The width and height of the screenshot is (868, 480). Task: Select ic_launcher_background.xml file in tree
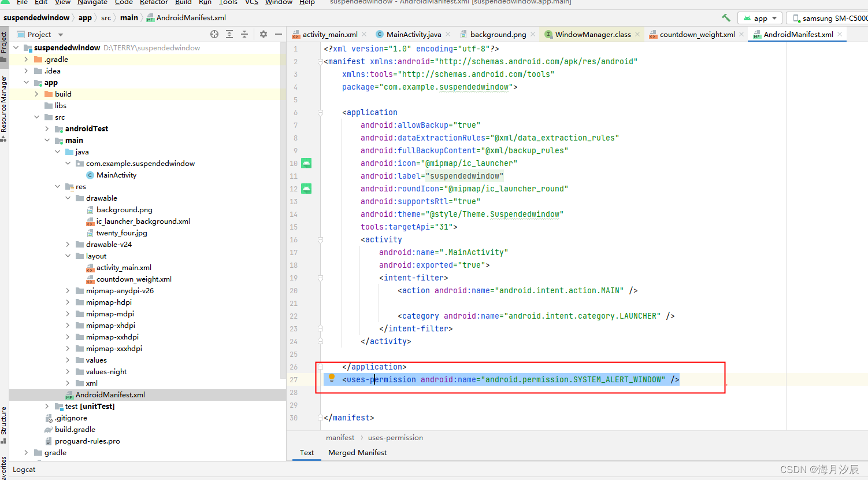click(x=143, y=221)
